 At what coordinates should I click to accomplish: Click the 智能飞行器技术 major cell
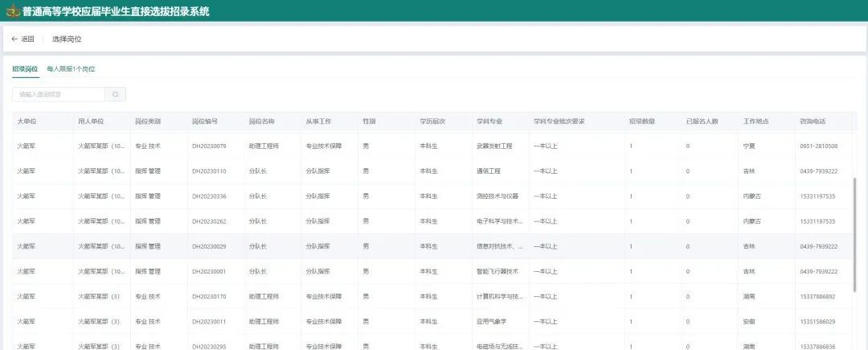(x=497, y=271)
